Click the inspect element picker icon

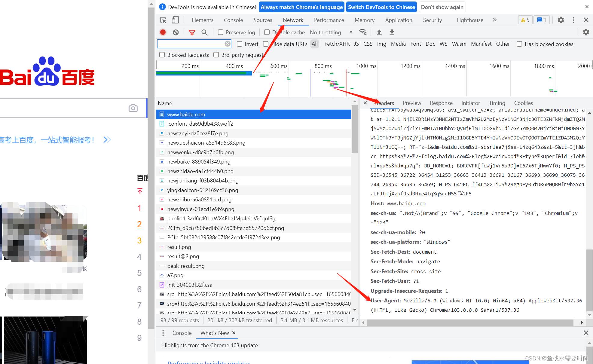tap(163, 20)
